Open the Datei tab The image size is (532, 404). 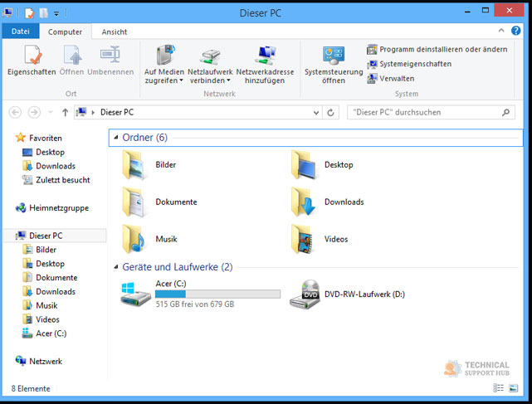pos(21,32)
